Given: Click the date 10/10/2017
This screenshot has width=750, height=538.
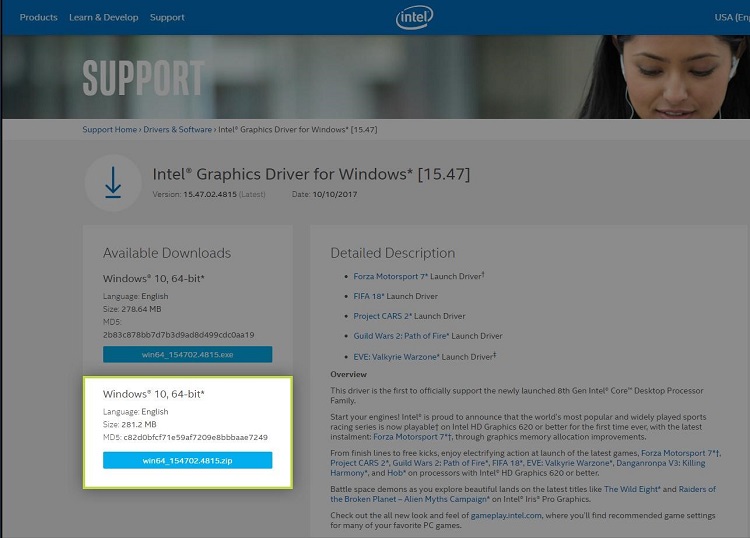Looking at the screenshot, I should click(335, 194).
